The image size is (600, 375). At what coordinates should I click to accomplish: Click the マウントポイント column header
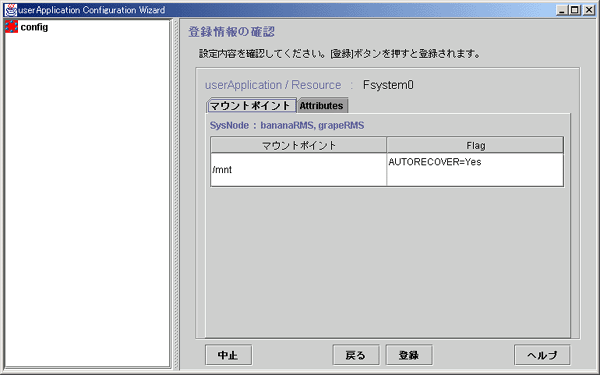[298, 145]
